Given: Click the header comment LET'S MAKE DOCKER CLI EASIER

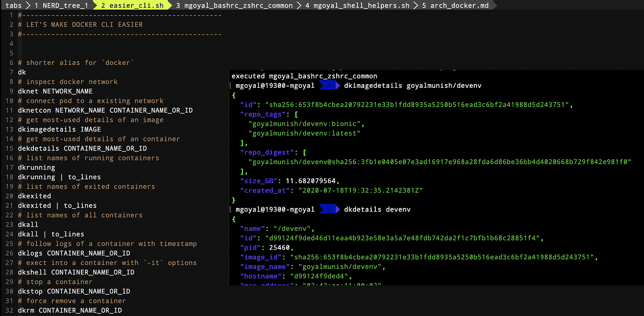Looking at the screenshot, I should click(80, 24).
